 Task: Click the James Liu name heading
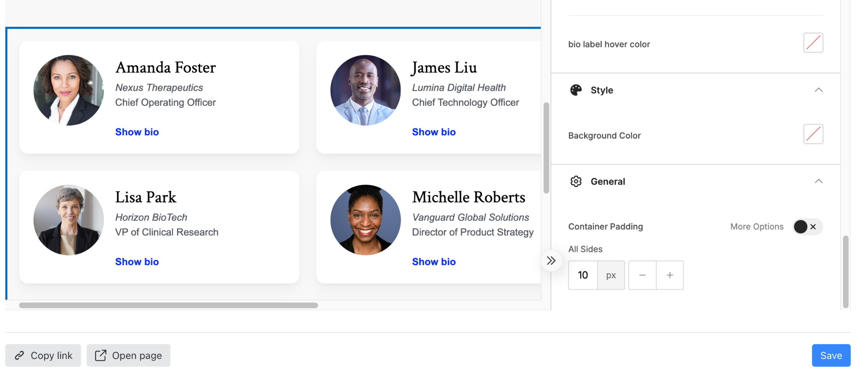pyautogui.click(x=444, y=67)
